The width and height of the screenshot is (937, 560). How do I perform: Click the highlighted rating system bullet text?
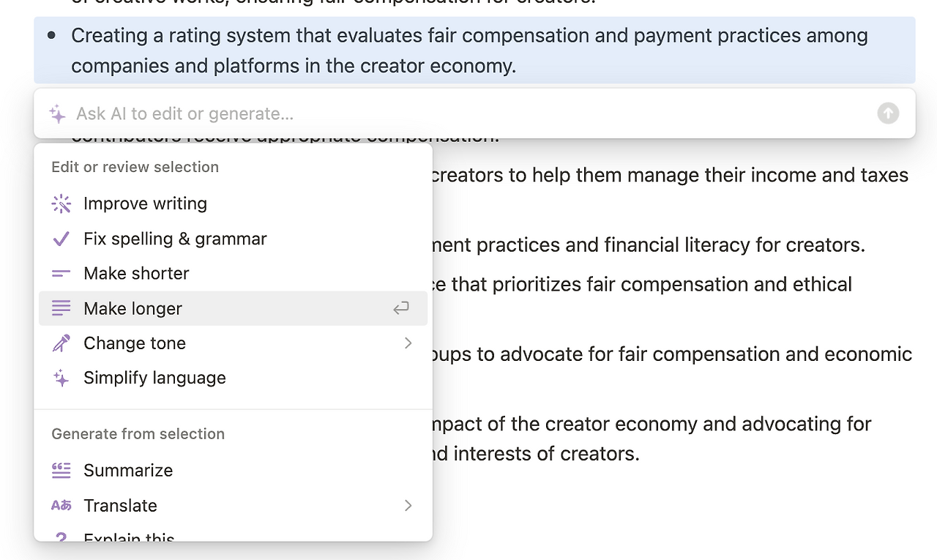(x=468, y=51)
